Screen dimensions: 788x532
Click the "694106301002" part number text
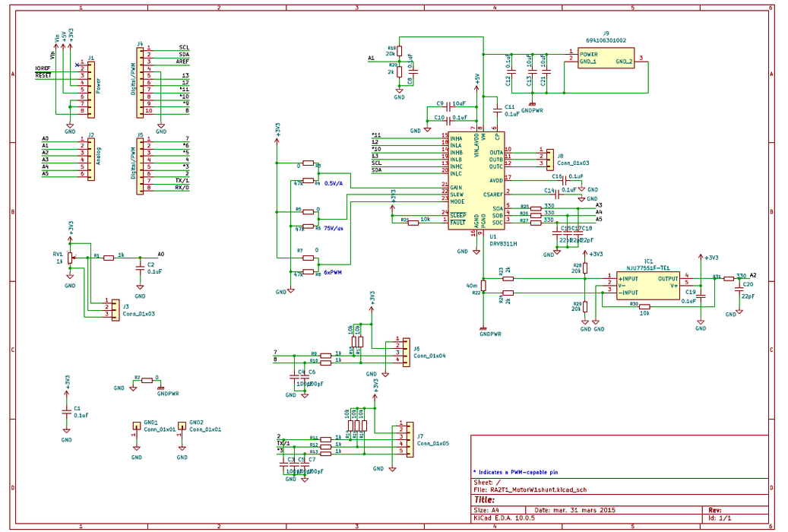tap(606, 40)
